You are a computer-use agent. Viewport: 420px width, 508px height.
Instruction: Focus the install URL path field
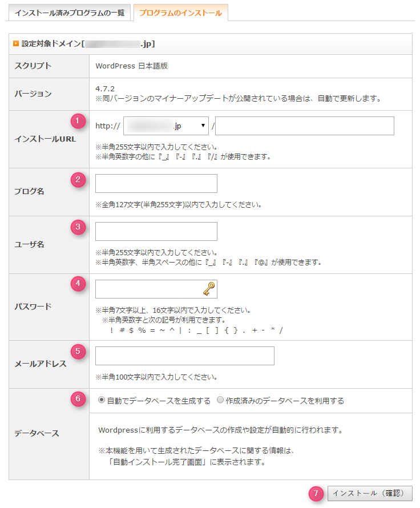pos(304,126)
